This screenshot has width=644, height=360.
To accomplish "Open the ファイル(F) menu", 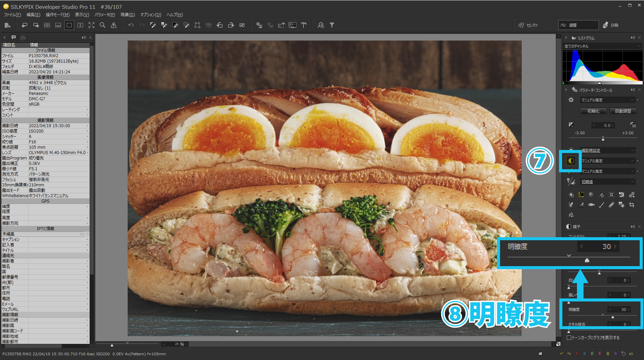I will pos(12,15).
